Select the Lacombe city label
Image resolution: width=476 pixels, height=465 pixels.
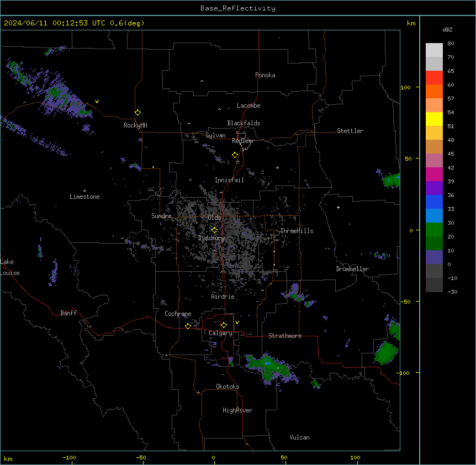click(248, 105)
